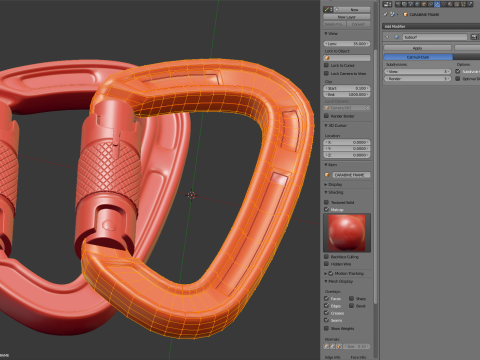Screen dimensions: 480x360
Task: Click the CARABINE FRAME item name field
Action: point(351,175)
